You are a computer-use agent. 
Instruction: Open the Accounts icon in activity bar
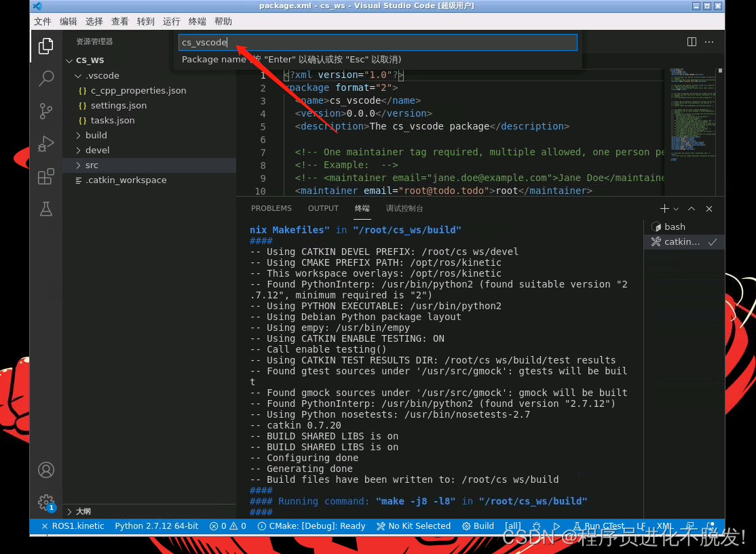coord(45,470)
